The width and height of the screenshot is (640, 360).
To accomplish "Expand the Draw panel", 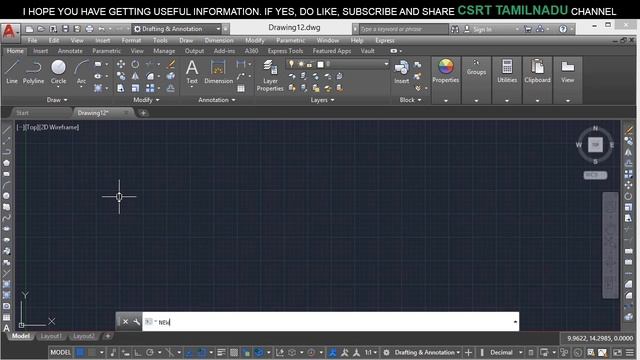I will coord(57,100).
